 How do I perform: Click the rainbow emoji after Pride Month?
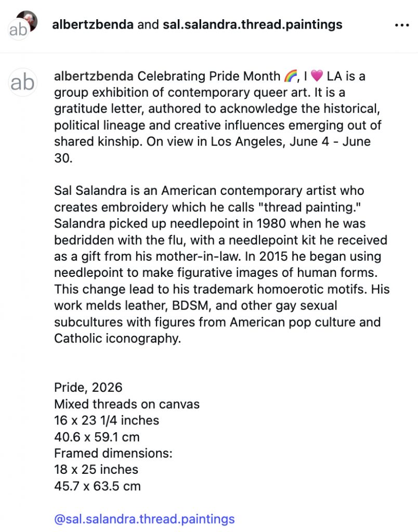tap(290, 76)
